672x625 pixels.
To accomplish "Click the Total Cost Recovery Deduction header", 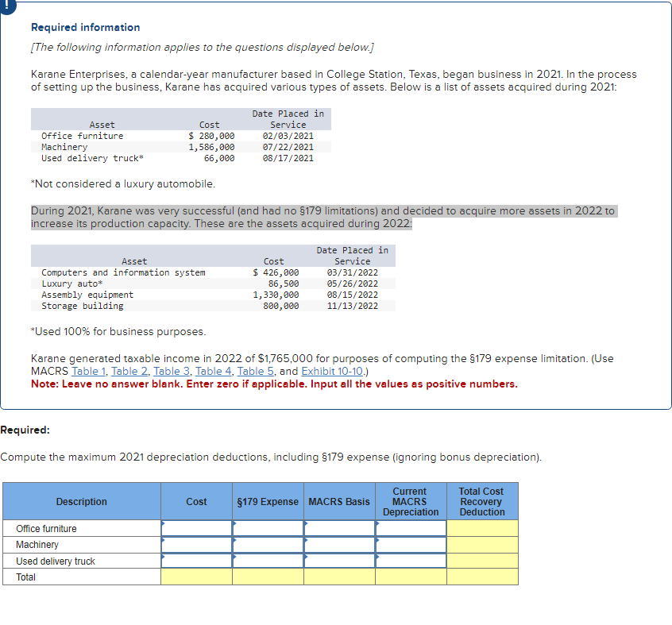I will (483, 501).
